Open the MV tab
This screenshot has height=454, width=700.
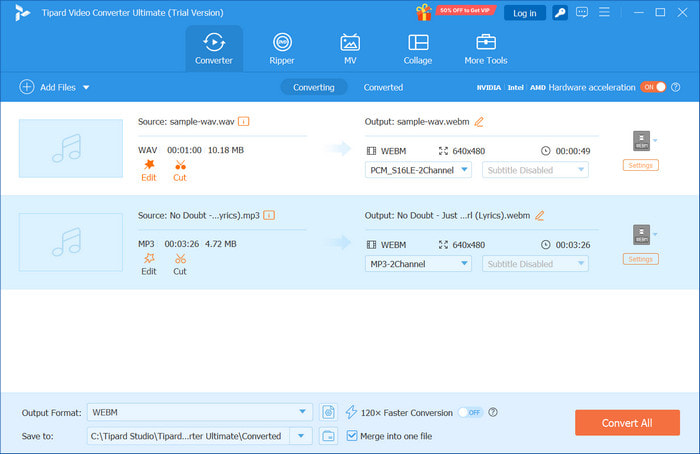pyautogui.click(x=350, y=49)
